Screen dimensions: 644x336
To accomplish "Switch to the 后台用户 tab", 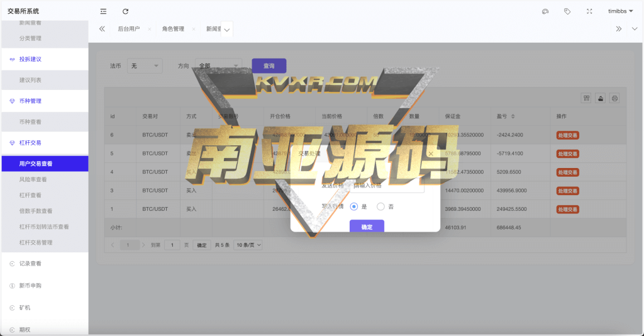I will point(129,29).
